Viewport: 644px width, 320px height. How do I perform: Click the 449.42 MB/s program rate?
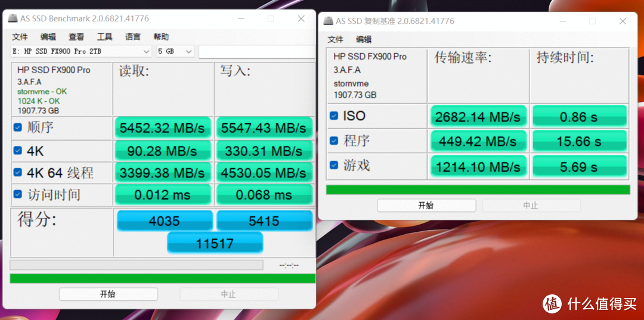[478, 141]
